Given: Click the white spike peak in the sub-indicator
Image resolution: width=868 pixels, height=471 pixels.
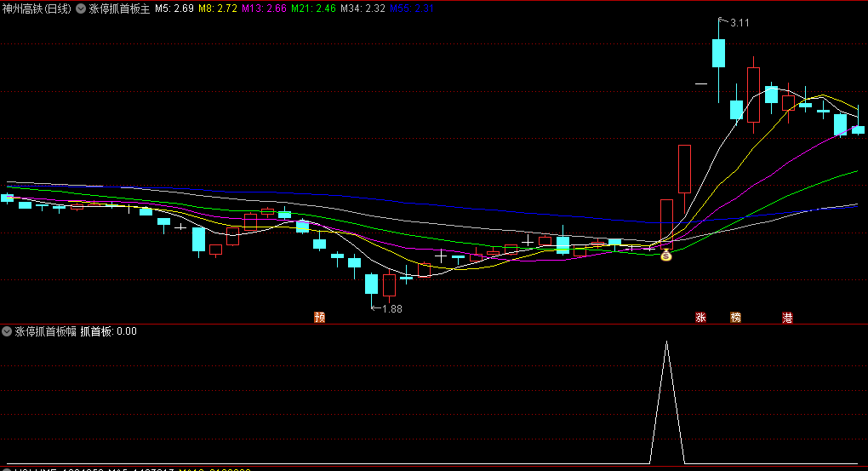Looking at the screenshot, I should (666, 342).
